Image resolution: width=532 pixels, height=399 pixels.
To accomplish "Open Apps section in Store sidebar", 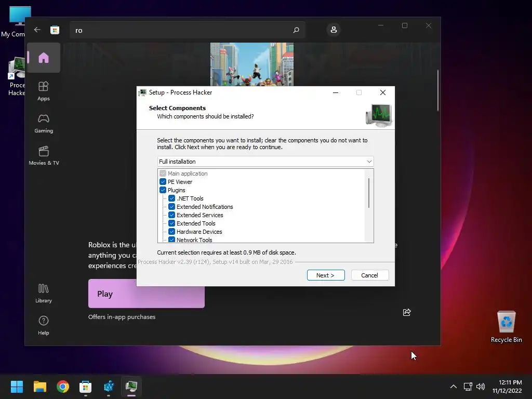I will pyautogui.click(x=44, y=90).
